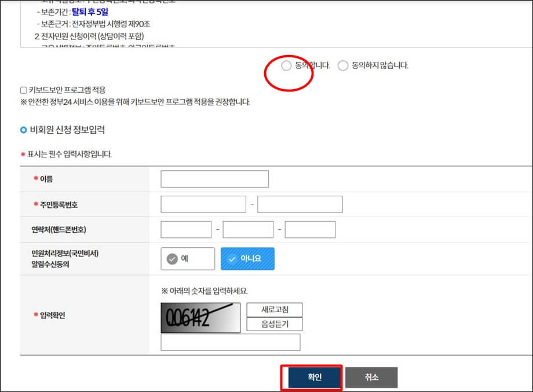Click the captcha answer input field

pos(231,343)
